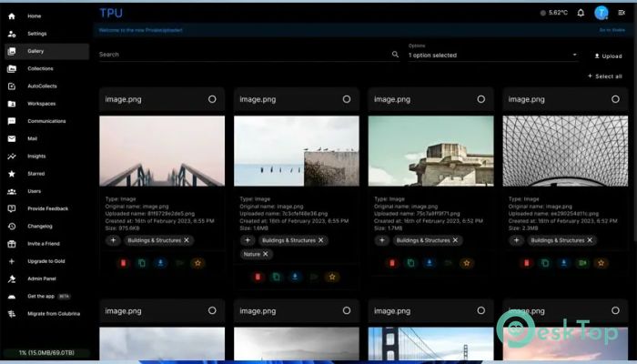Download the 975.6KB image
The height and width of the screenshot is (364, 637).
pos(161,263)
